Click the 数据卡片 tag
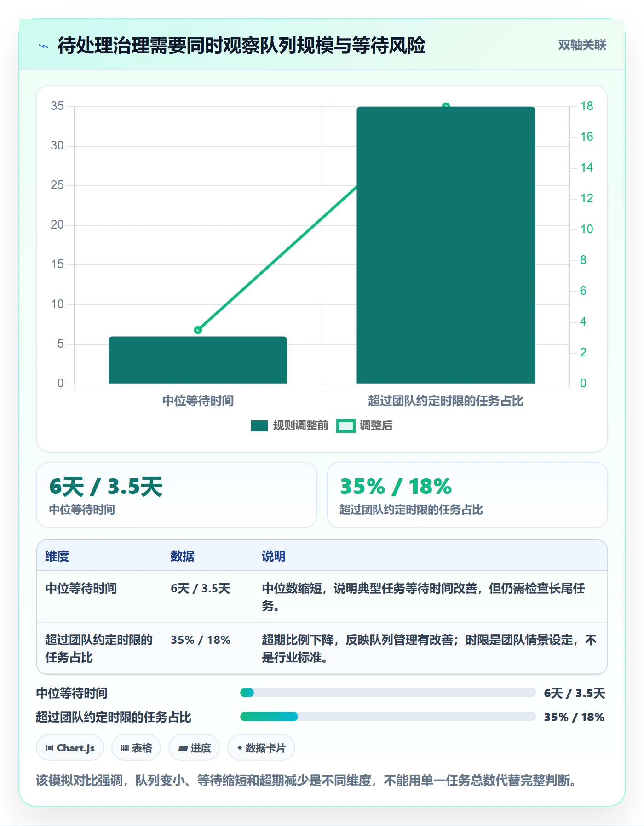The height and width of the screenshot is (826, 644). (261, 748)
